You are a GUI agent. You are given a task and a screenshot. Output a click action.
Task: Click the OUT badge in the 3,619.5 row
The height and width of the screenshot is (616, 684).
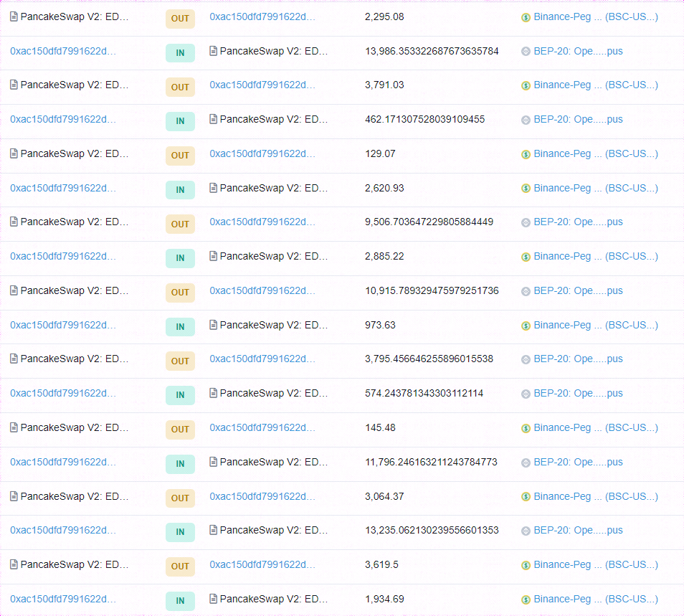click(180, 567)
